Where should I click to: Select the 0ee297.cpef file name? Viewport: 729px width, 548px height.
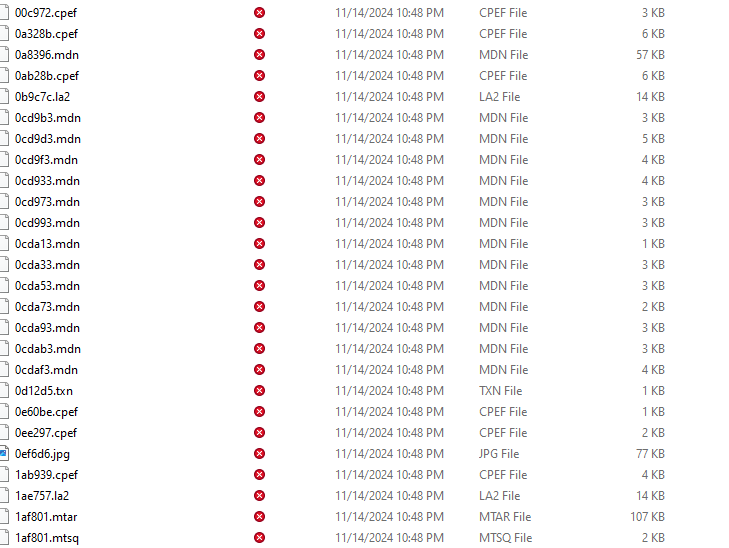click(x=46, y=433)
